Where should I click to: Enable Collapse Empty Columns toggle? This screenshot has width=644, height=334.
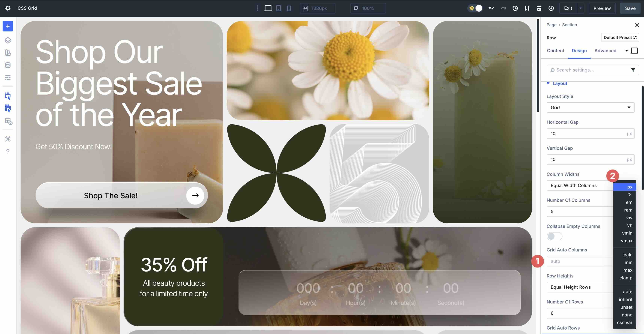[x=554, y=236]
